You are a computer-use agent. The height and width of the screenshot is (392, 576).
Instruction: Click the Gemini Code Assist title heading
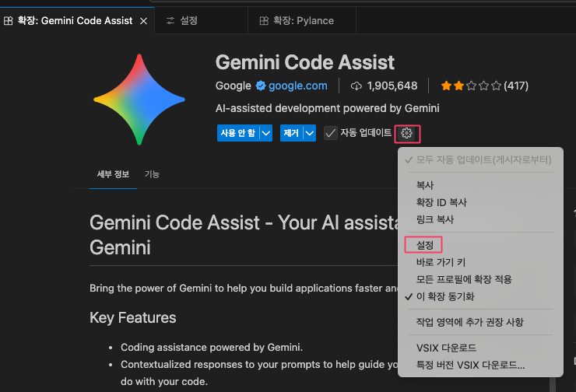pyautogui.click(x=305, y=62)
